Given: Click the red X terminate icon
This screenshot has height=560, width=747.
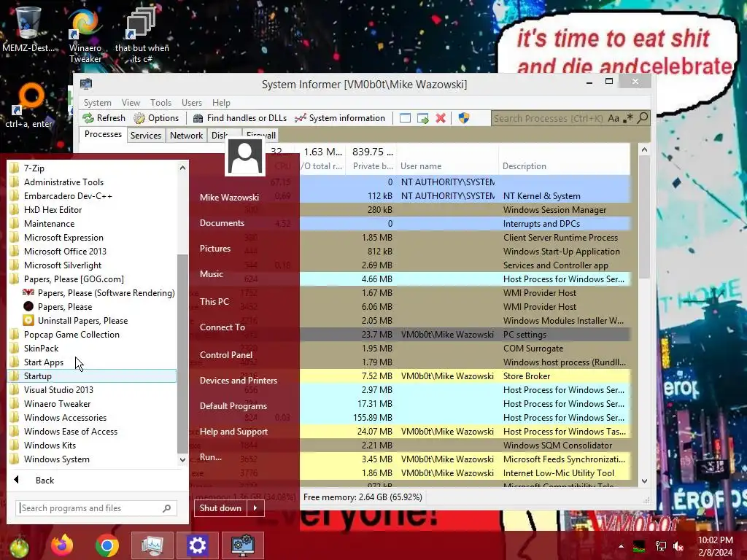Looking at the screenshot, I should tap(441, 118).
